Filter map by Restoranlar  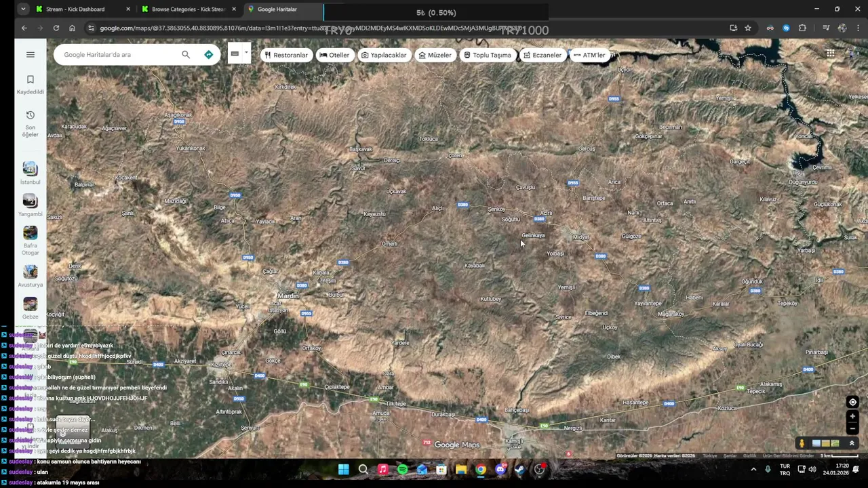click(285, 55)
